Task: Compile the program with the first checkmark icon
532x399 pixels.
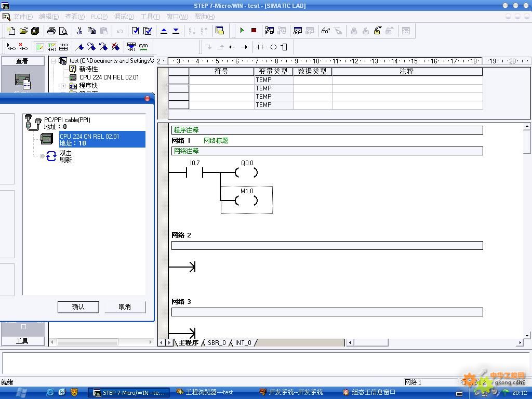Action: click(x=136, y=31)
